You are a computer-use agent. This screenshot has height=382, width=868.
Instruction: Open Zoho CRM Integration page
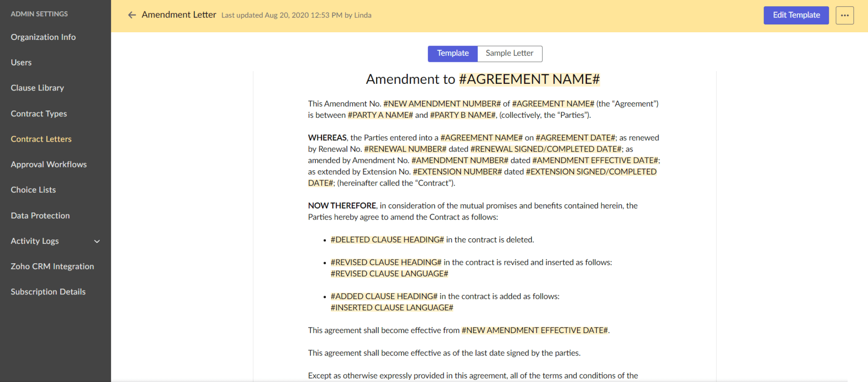click(x=52, y=266)
